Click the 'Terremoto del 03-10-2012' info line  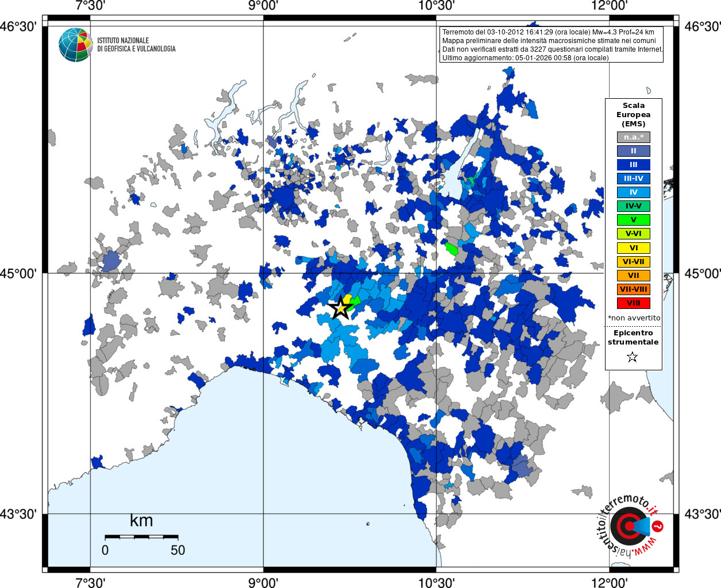(548, 32)
